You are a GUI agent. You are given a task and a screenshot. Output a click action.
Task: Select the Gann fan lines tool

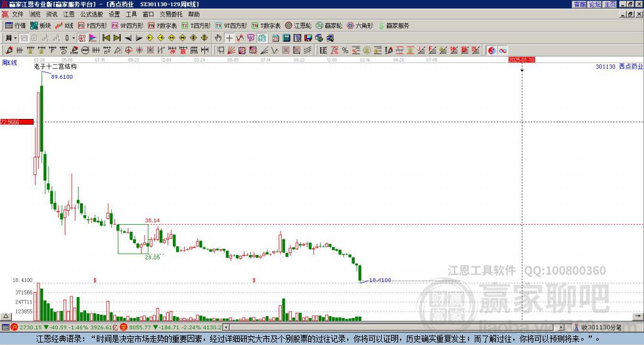tap(231, 50)
